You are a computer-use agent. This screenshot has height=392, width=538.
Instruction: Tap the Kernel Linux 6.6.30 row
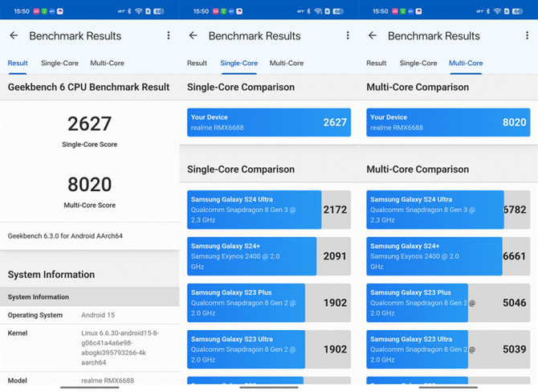click(90, 348)
